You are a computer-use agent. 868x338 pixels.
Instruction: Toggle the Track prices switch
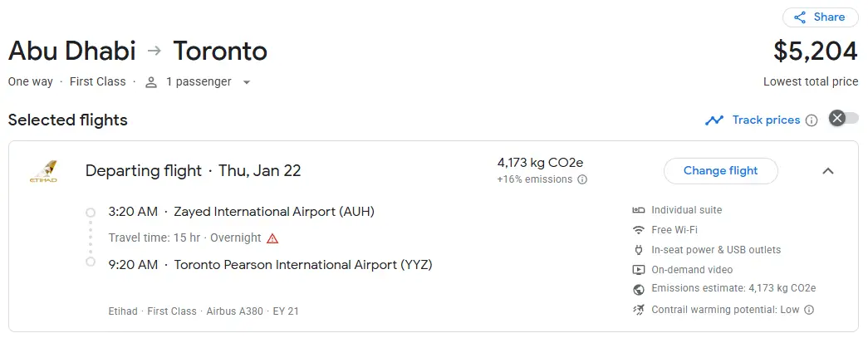pos(843,119)
